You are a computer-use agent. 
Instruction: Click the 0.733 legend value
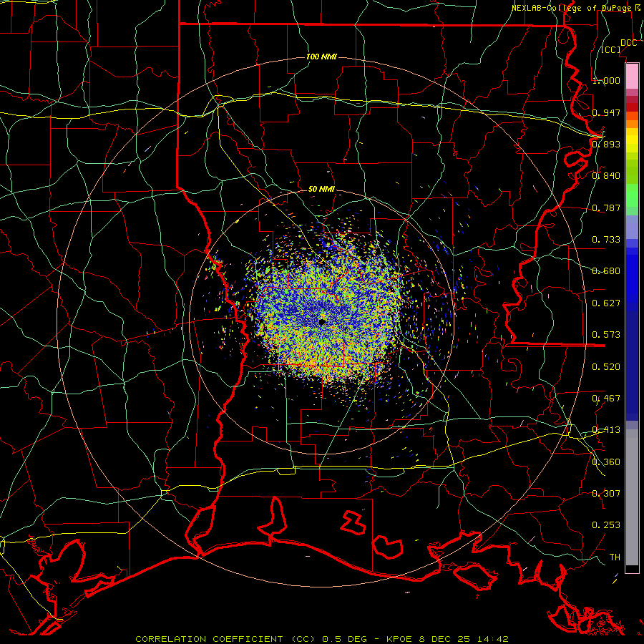[606, 240]
